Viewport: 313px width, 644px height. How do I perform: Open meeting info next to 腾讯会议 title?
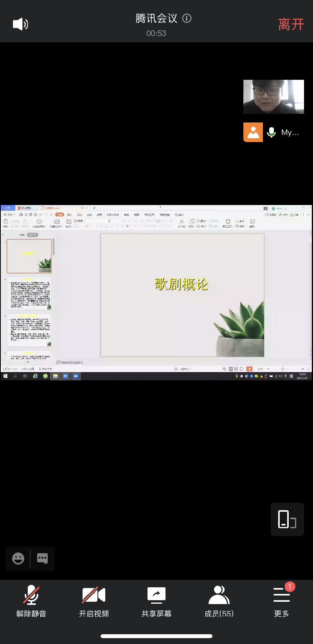click(187, 18)
